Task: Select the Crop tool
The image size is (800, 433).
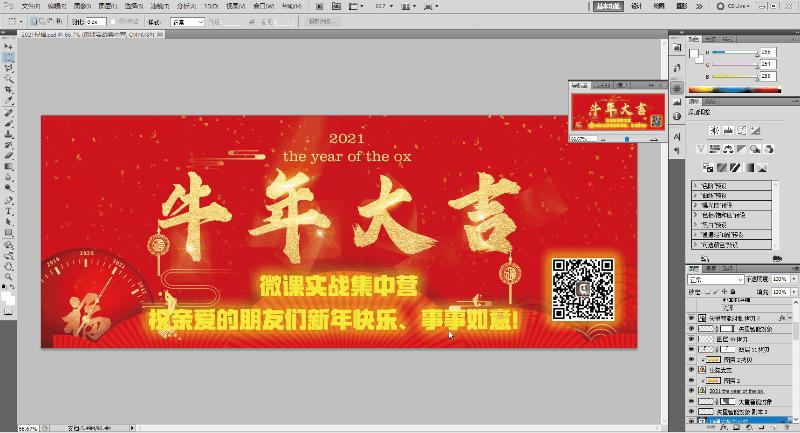Action: (x=8, y=90)
